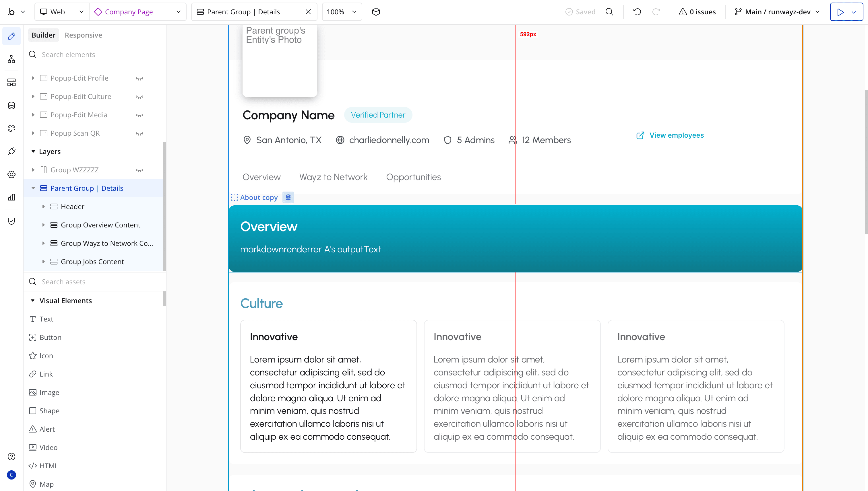
Task: Open the Plugins section icon
Action: click(x=11, y=151)
